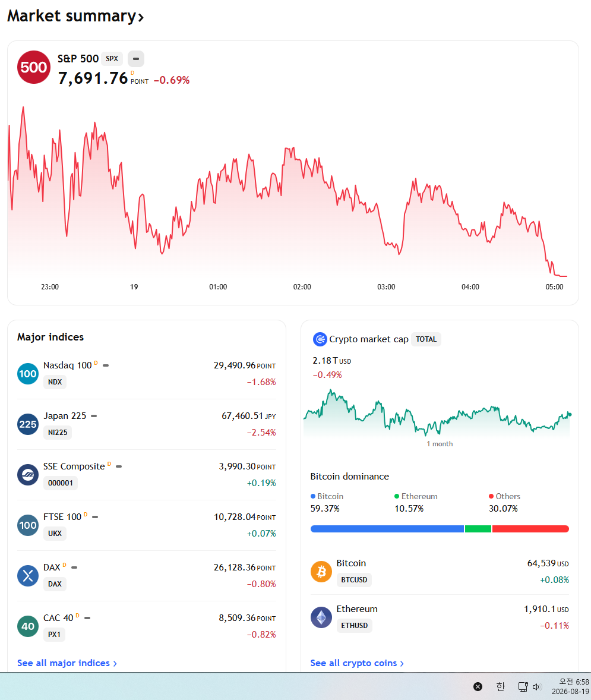This screenshot has height=700, width=591.
Task: Click the FTSE 100 index name
Action: 62,516
